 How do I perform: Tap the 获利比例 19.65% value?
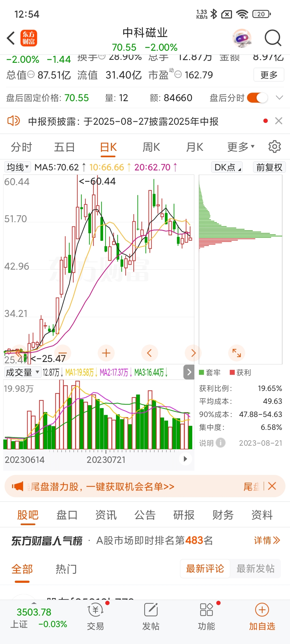pyautogui.click(x=270, y=388)
